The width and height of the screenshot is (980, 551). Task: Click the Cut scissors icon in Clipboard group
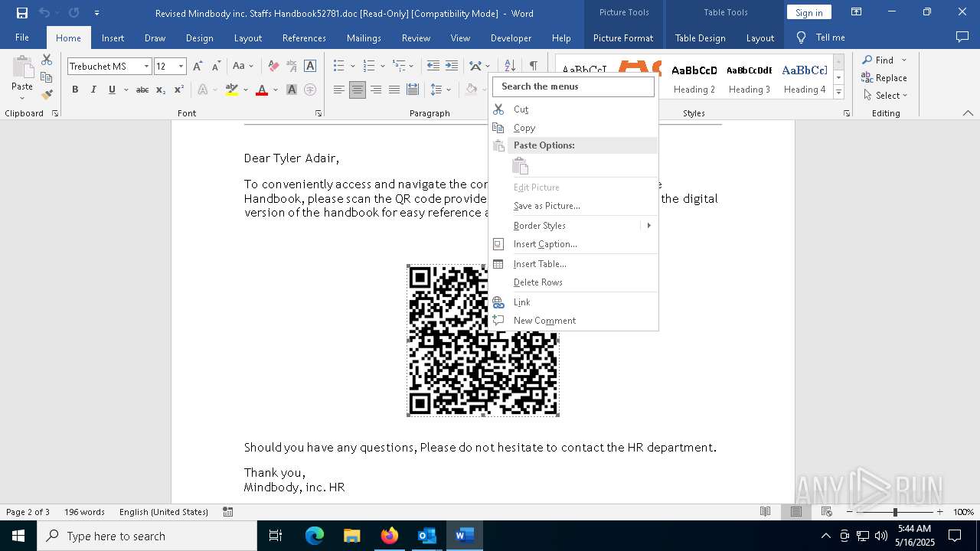(47, 60)
